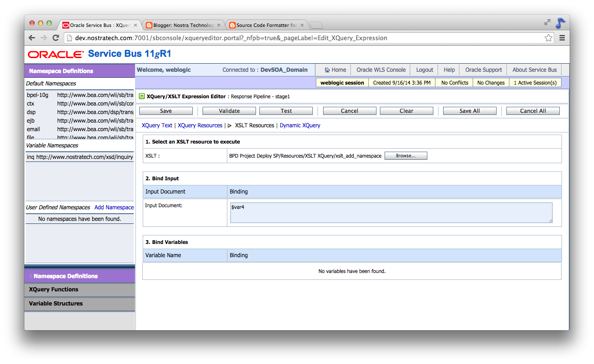The width and height of the screenshot is (594, 364).
Task: Click the 1 Active Session(s) cell
Action: [535, 83]
